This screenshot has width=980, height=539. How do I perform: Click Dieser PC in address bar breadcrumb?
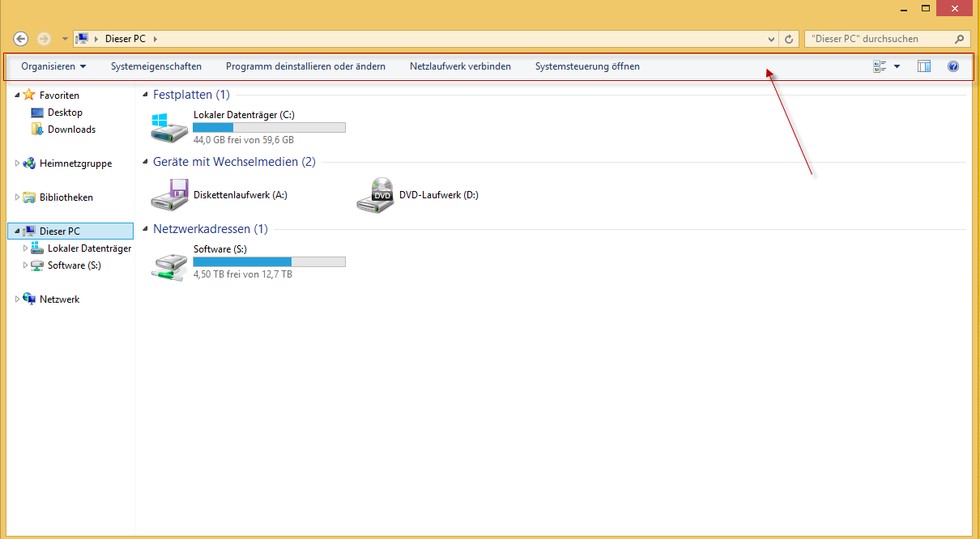pyautogui.click(x=126, y=39)
